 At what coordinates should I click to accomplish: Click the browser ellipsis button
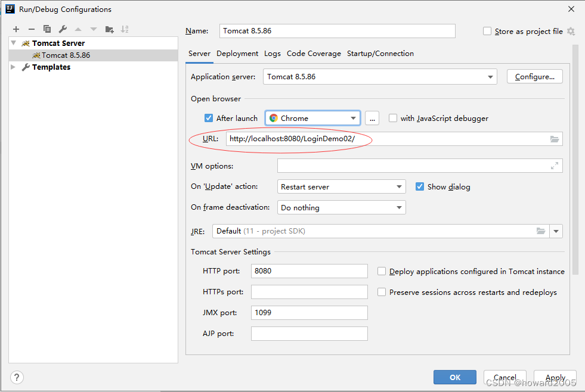[372, 118]
